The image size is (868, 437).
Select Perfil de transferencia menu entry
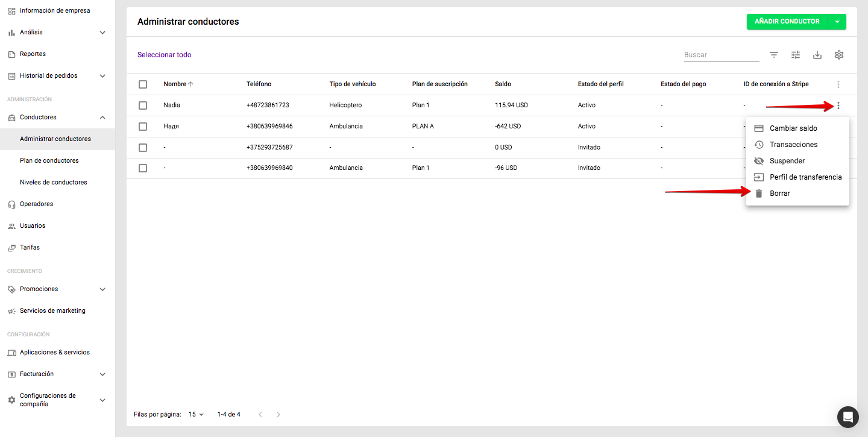[x=797, y=177]
